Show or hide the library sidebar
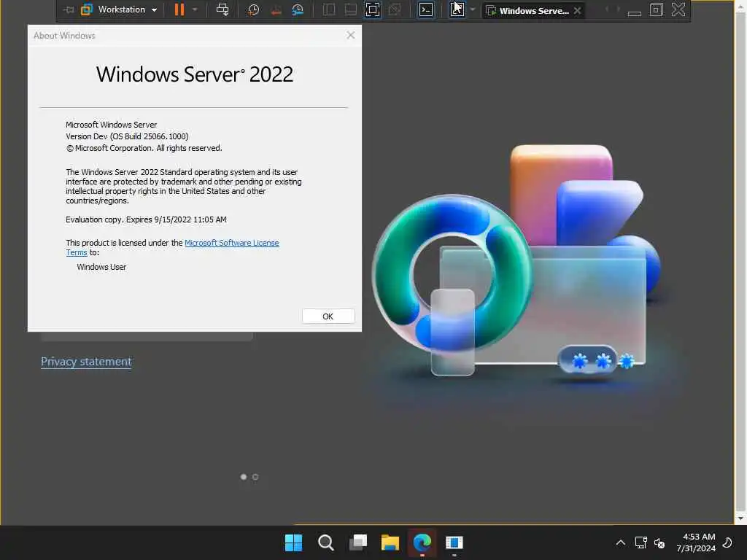The image size is (747, 560). [x=329, y=9]
